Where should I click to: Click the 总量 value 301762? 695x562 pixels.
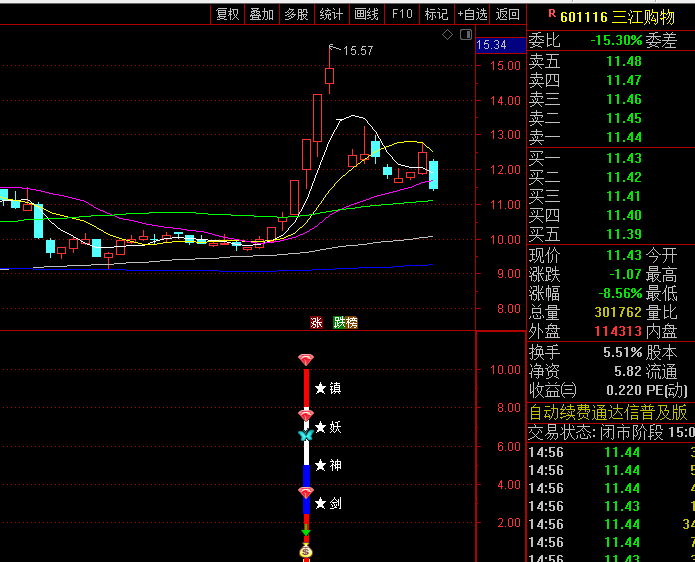(618, 312)
